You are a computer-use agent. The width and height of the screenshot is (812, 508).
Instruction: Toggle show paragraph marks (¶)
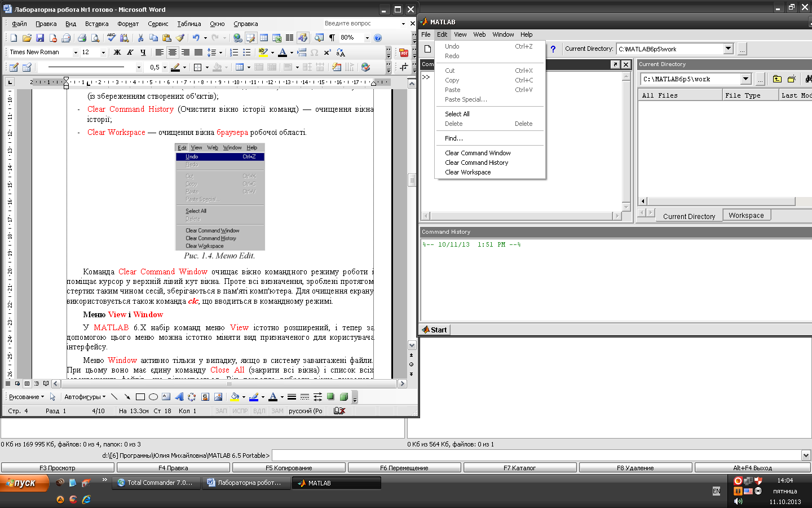point(332,38)
